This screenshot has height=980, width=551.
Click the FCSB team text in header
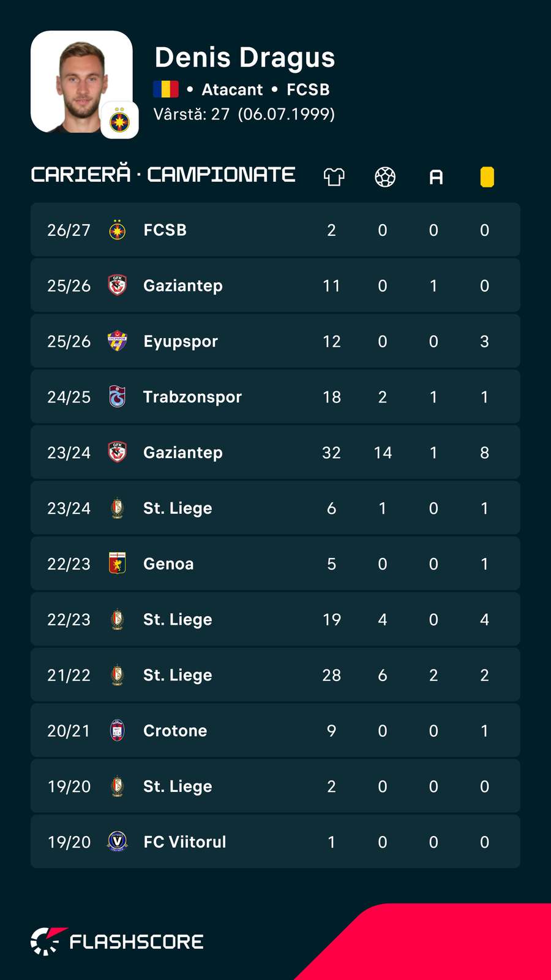coord(309,89)
